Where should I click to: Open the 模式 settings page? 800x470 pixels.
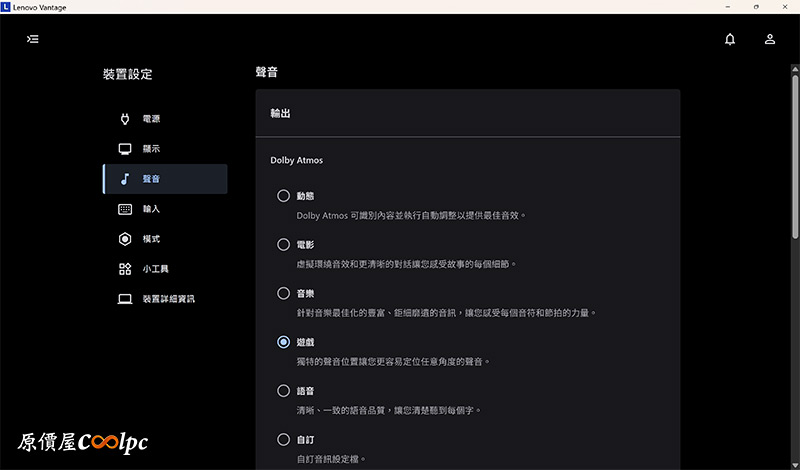(165, 239)
